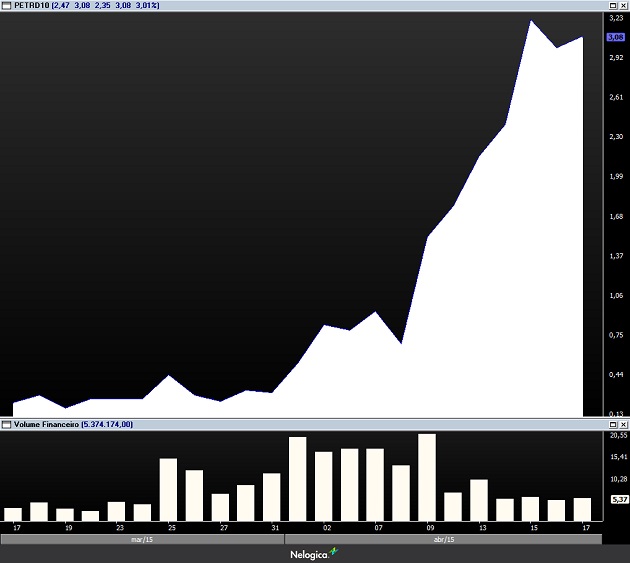Click the green Nelogica star icon
630x563 pixels.
coord(334,551)
